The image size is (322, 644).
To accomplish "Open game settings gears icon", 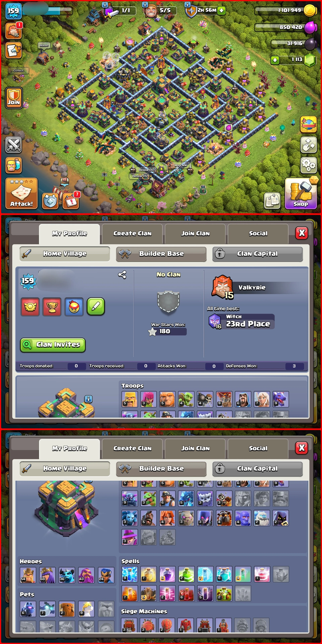I will [x=309, y=165].
